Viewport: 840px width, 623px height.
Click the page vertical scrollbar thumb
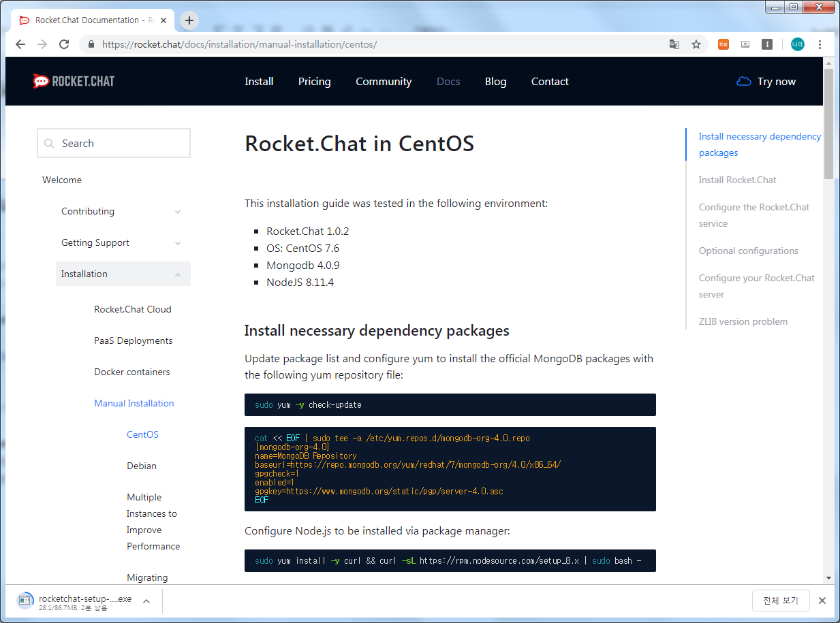point(828,123)
